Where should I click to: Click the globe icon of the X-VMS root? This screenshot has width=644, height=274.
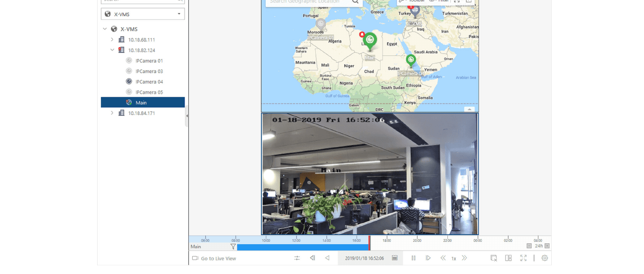[114, 29]
